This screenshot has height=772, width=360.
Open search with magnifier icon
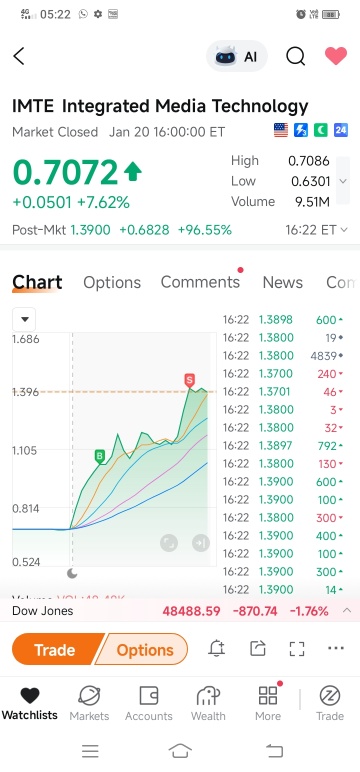tap(295, 57)
